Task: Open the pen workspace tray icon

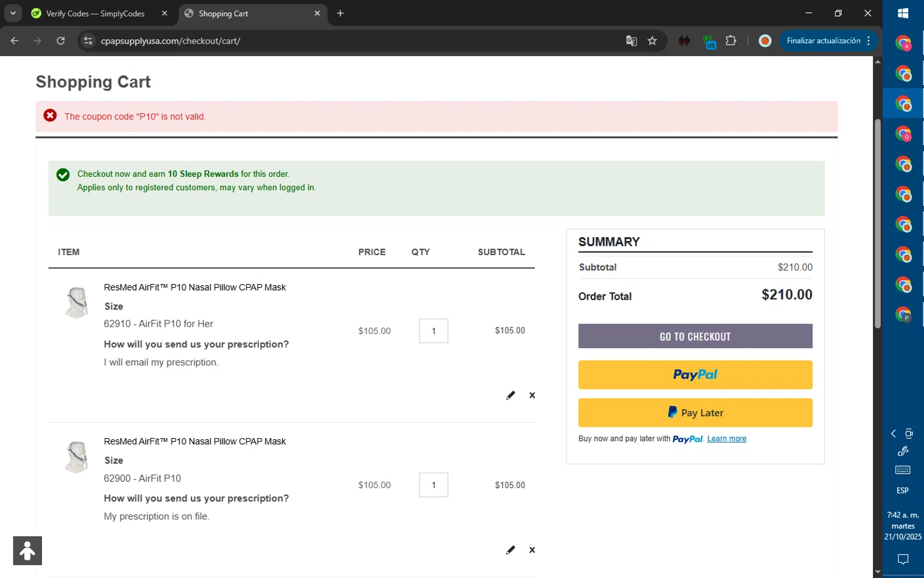Action: (x=903, y=451)
